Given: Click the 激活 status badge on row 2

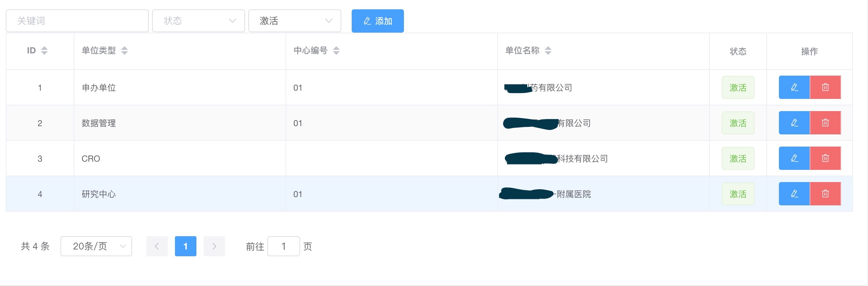Looking at the screenshot, I should point(738,123).
